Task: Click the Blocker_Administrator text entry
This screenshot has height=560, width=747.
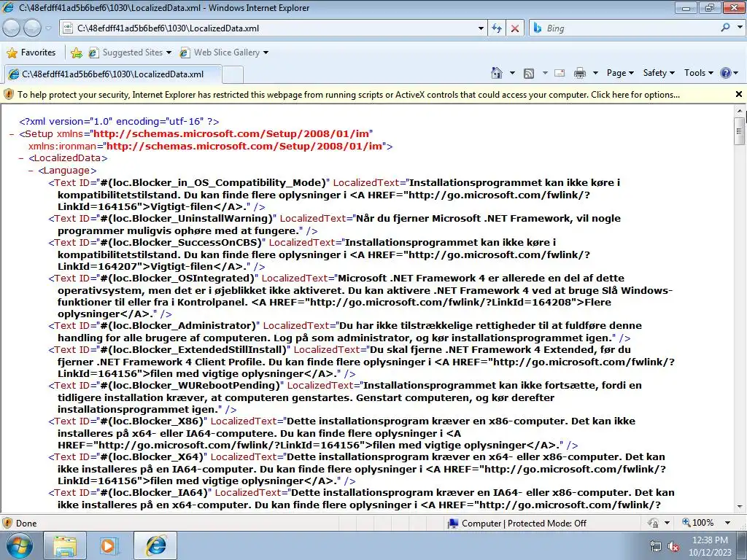Action: coord(345,332)
